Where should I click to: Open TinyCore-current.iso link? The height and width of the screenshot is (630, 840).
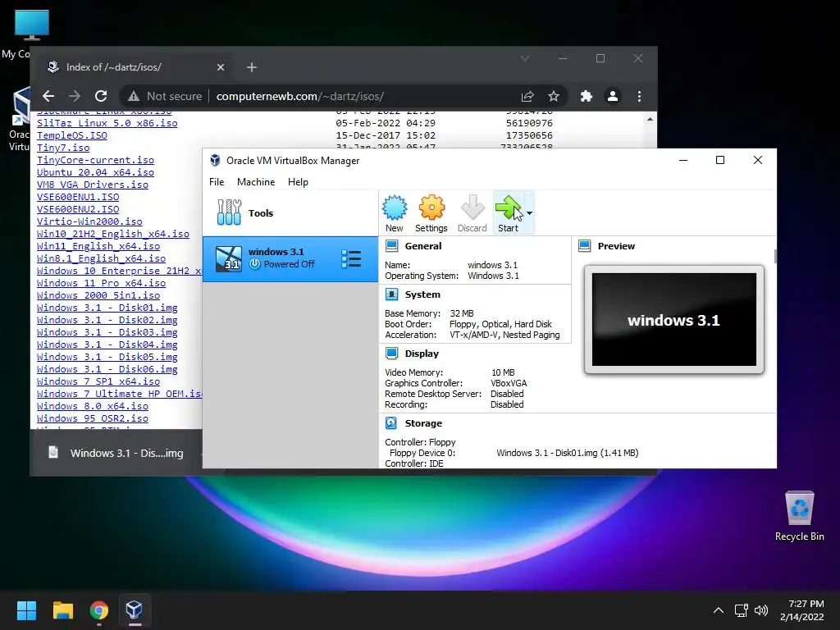point(95,160)
